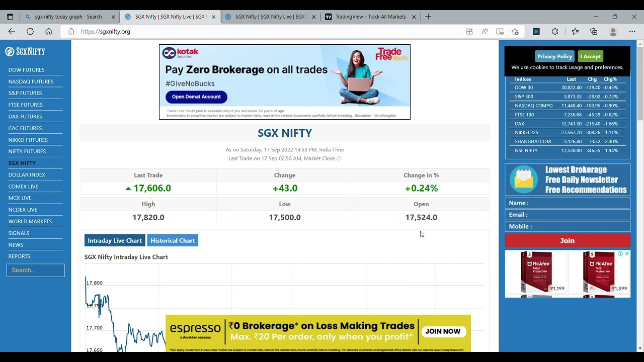Viewport: 644px width, 362px height.
Task: Accept cookies with I Accept button
Action: click(x=590, y=56)
